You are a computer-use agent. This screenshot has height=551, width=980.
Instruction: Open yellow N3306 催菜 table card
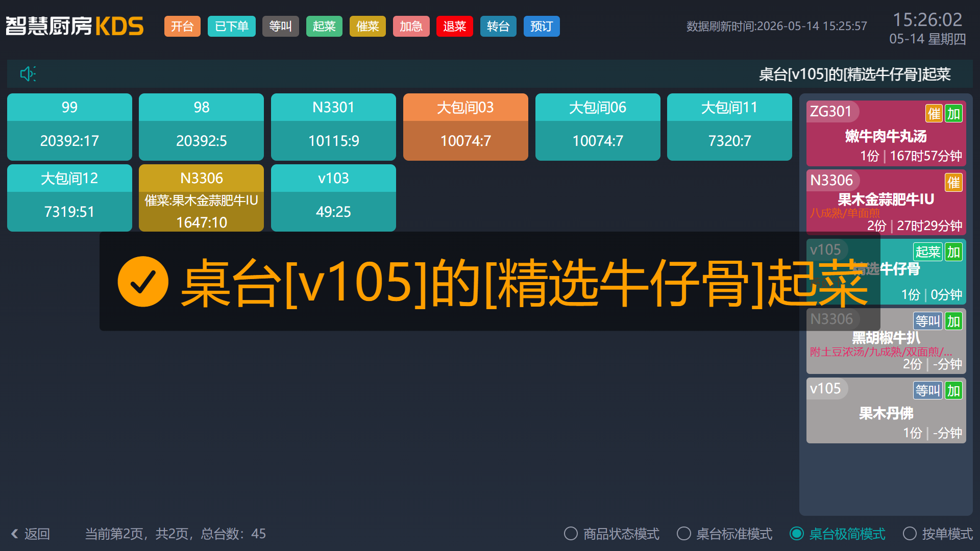tap(201, 198)
